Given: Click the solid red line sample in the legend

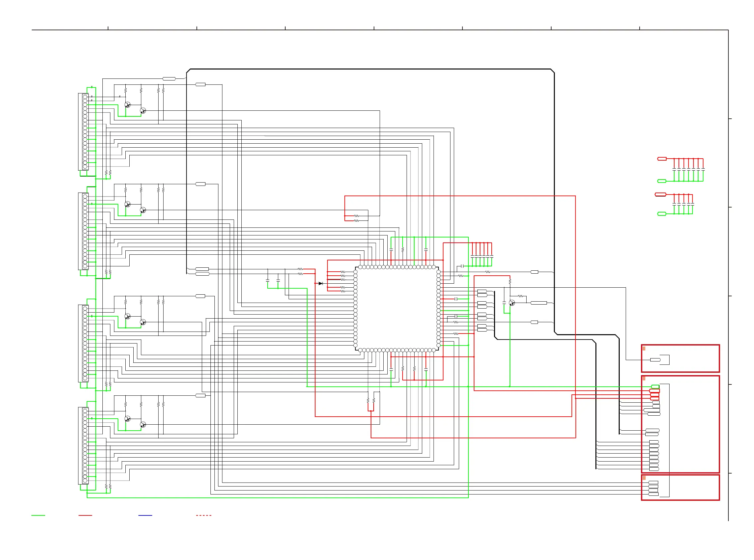Looking at the screenshot, I should click(85, 515).
